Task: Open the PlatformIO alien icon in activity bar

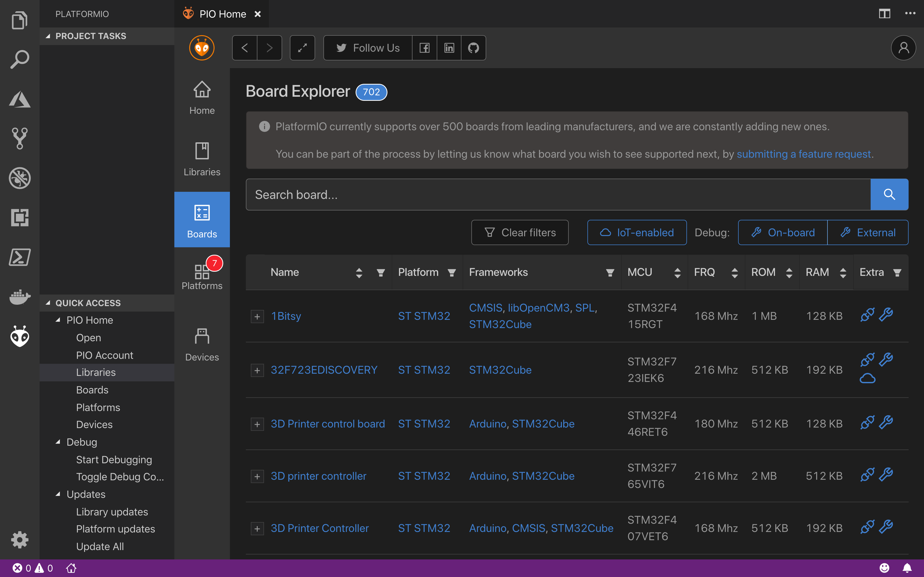Action: tap(20, 336)
